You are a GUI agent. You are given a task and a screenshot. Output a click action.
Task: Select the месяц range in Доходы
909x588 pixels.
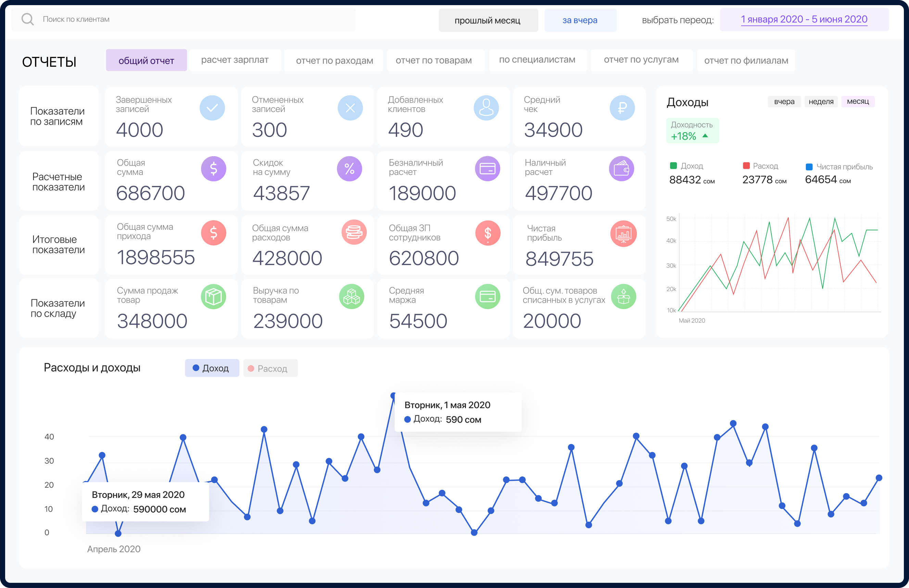pyautogui.click(x=858, y=102)
